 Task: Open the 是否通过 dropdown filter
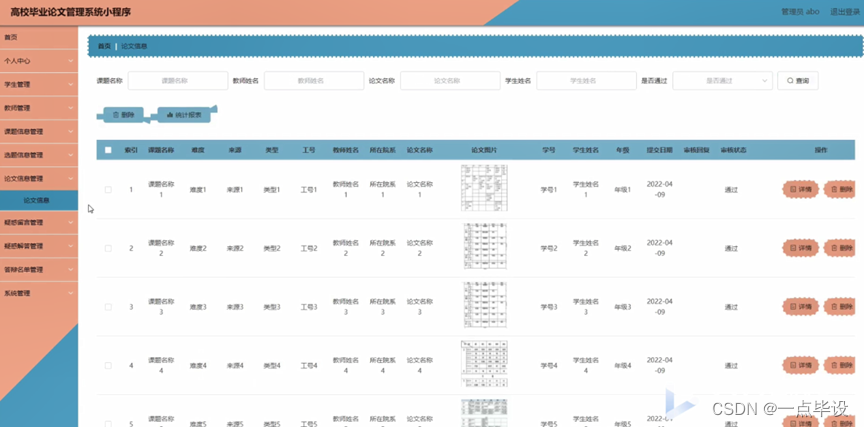[x=722, y=80]
